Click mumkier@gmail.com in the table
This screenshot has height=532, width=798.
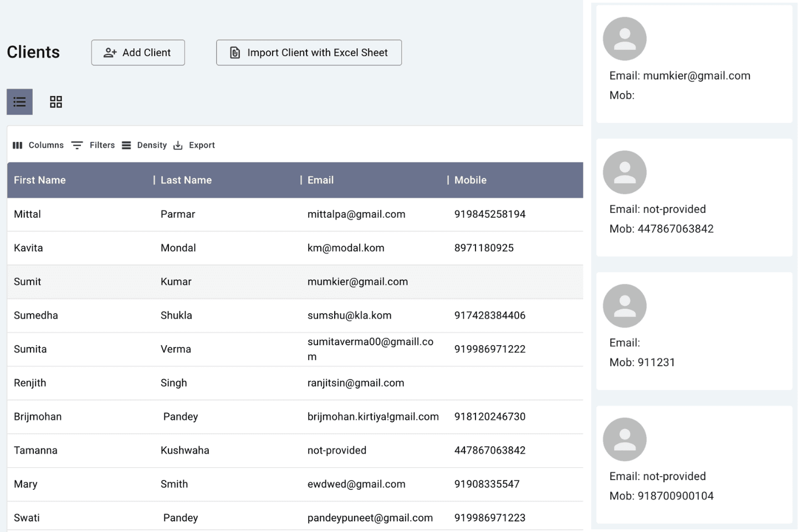(x=357, y=282)
